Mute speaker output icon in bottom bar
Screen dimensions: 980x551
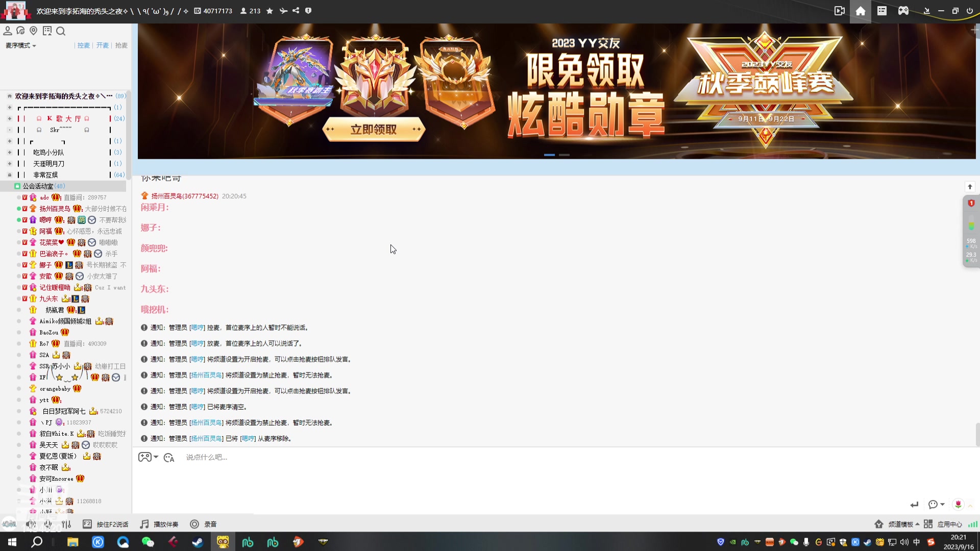(31, 524)
